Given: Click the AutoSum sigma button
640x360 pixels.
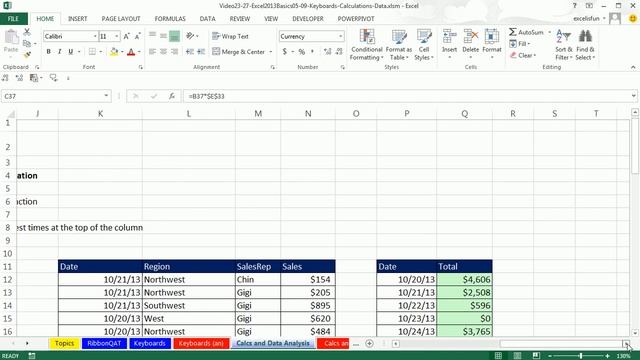Looking at the screenshot, I should click(x=526, y=32).
